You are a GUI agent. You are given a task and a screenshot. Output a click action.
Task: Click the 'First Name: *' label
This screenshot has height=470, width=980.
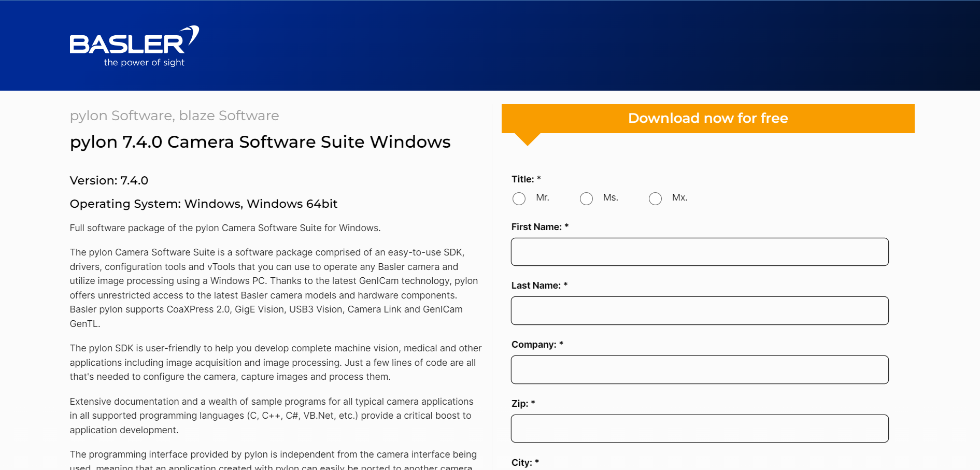(x=540, y=227)
